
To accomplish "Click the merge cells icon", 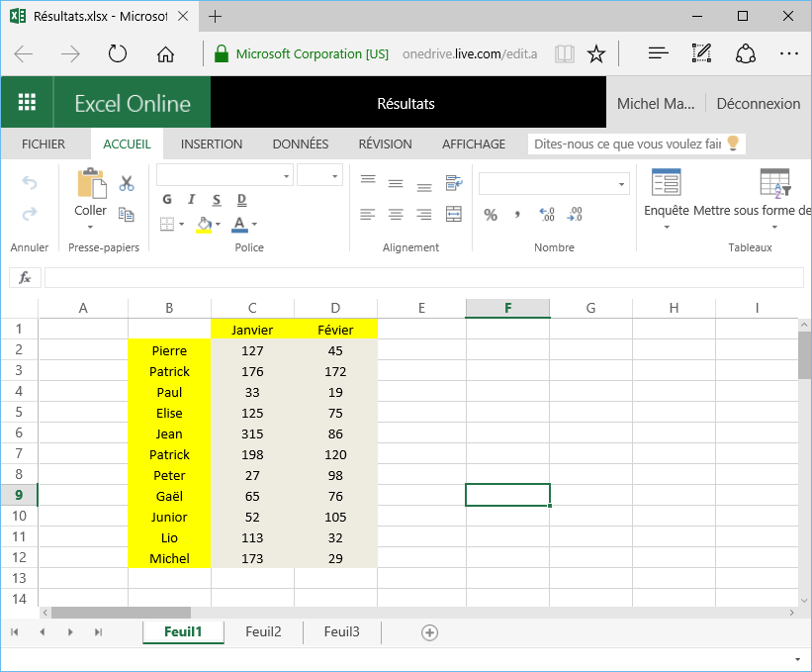I will coord(454,214).
